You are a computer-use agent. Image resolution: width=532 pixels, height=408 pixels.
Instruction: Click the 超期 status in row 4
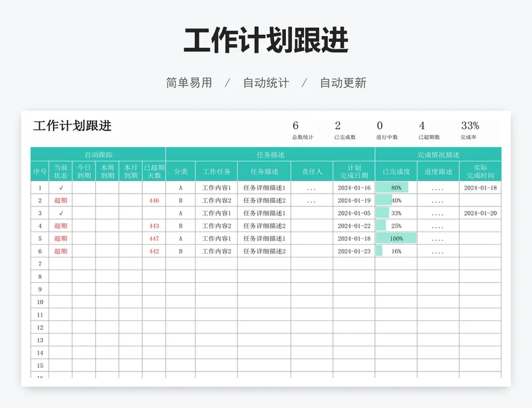pos(61,226)
